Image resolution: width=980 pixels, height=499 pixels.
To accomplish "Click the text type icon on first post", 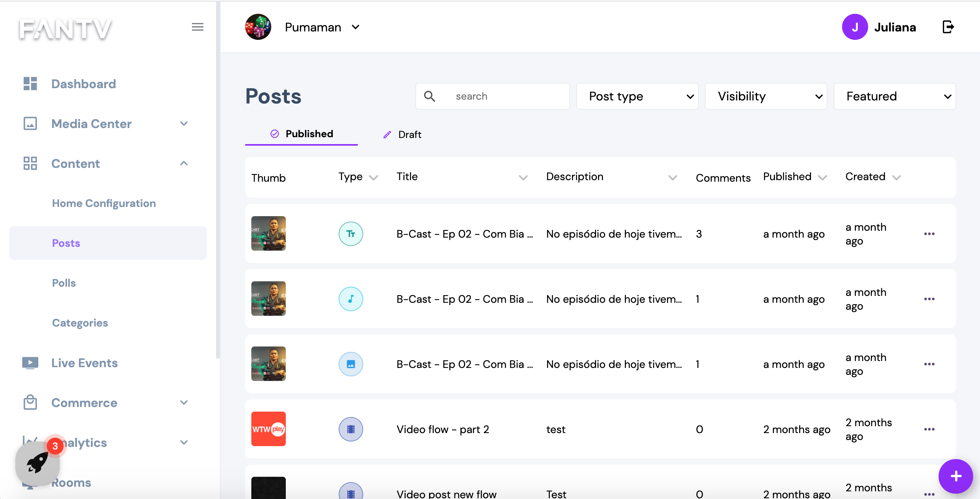I will (351, 234).
